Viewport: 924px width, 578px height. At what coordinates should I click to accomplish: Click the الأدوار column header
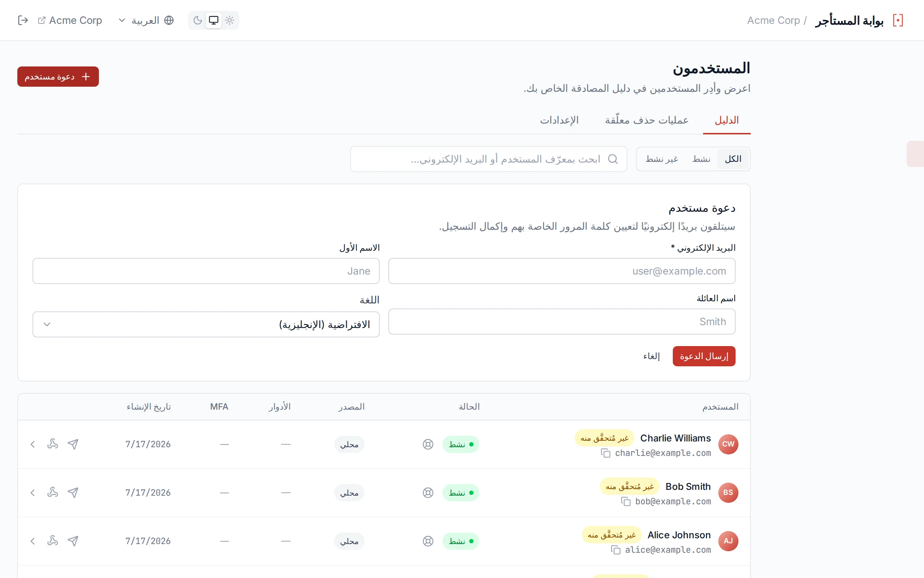[279, 407]
